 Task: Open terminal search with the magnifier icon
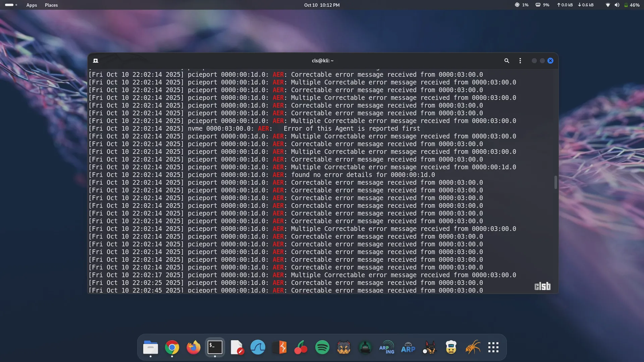click(506, 61)
